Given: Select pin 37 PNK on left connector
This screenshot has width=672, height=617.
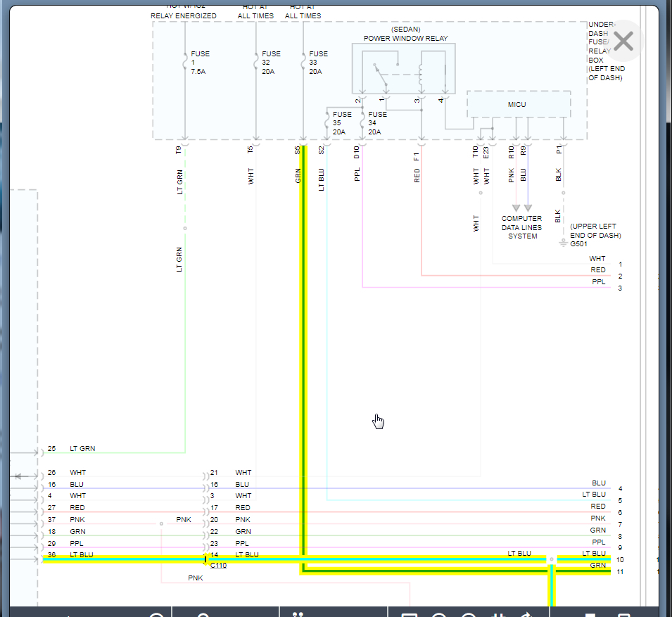Looking at the screenshot, I should tap(66, 520).
